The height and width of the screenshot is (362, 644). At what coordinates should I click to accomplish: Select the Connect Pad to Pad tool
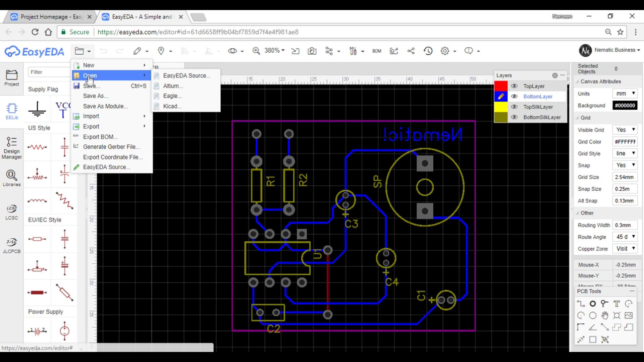[x=604, y=327]
